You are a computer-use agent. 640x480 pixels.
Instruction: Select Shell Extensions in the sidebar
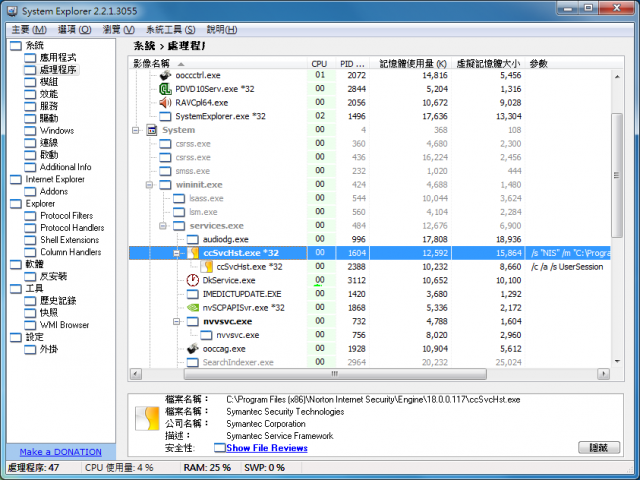[69, 240]
